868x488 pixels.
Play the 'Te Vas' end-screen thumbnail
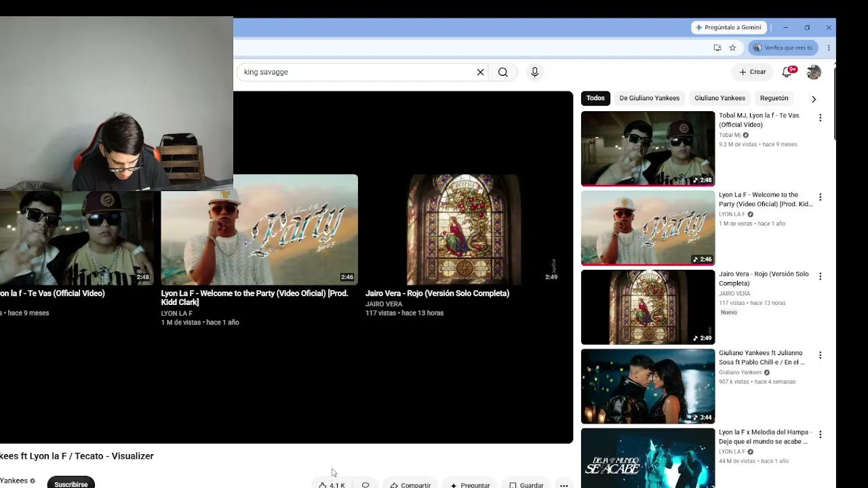tap(77, 237)
